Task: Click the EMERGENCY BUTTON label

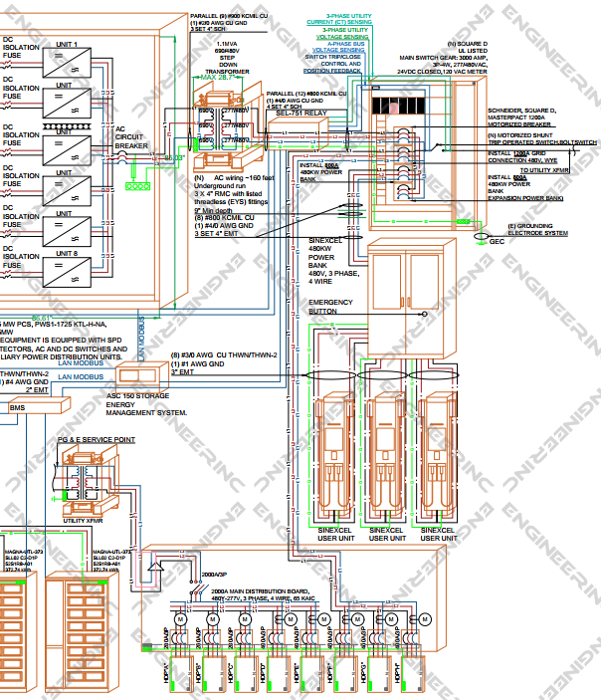Action: click(330, 306)
